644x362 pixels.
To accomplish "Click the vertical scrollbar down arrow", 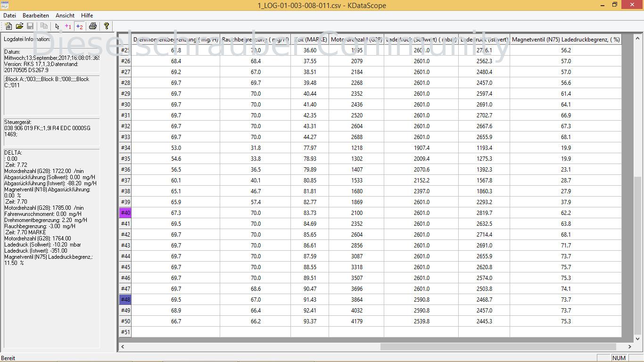I will tap(638, 338).
